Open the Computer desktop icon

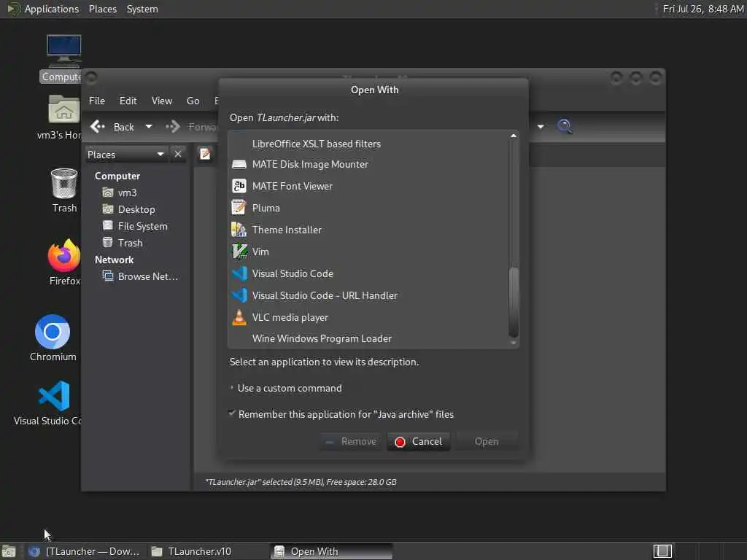coord(64,52)
